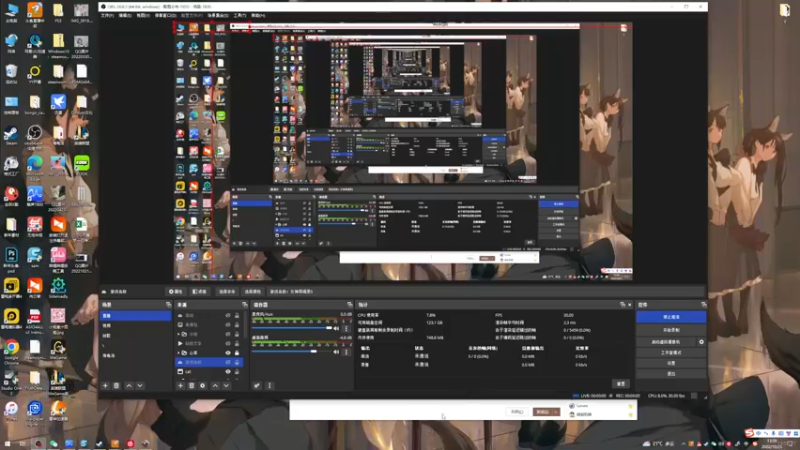Click the 麦克风/Aux volume slider

click(x=292, y=329)
